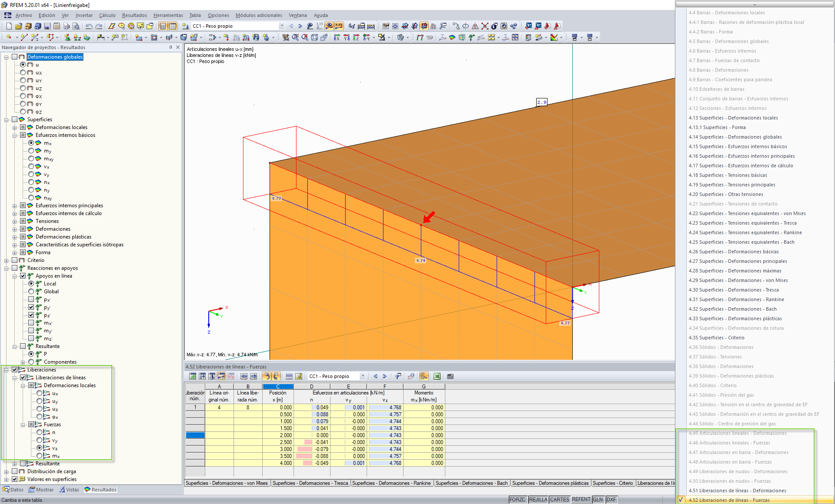Select the vy release force radio button
Screen dimensions: 835x504
coord(40,440)
